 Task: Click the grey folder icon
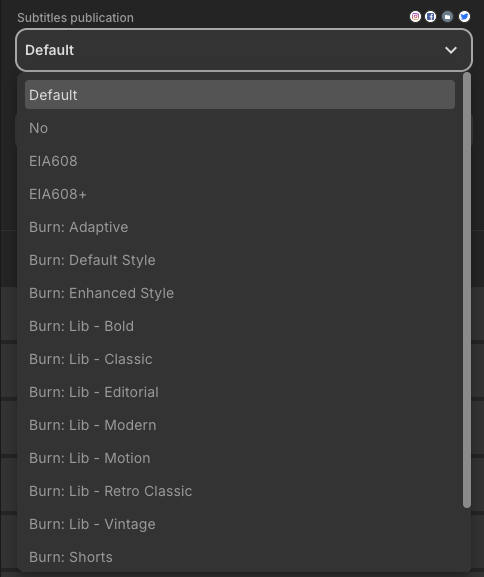447,17
